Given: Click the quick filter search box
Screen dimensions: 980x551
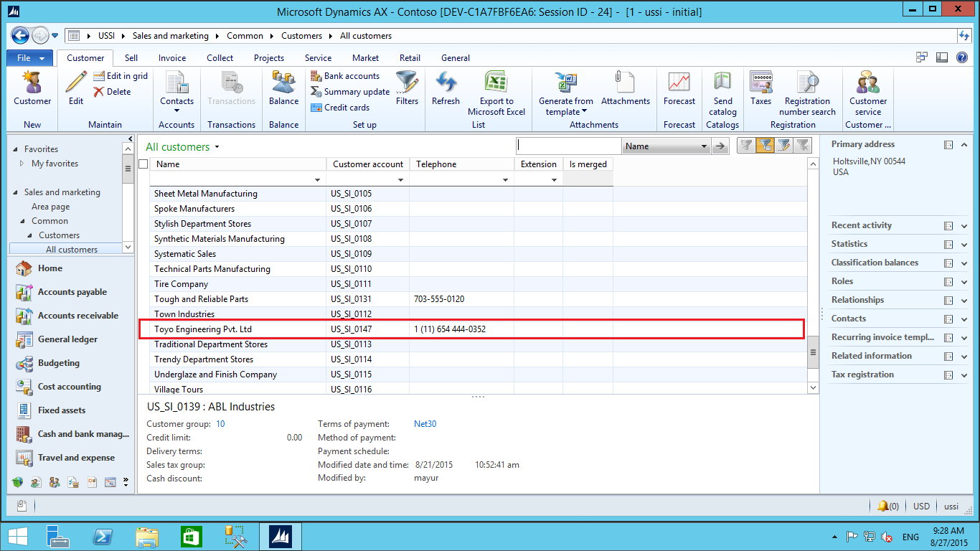Looking at the screenshot, I should 569,146.
